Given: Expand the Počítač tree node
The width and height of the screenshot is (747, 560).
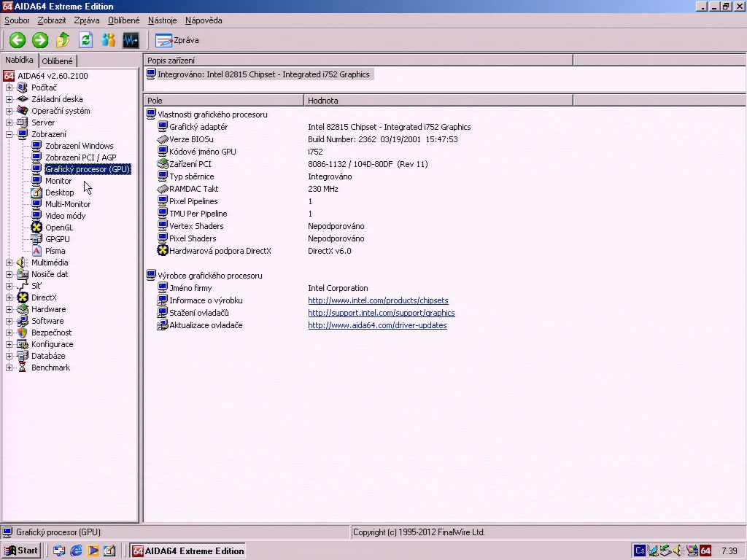Looking at the screenshot, I should pyautogui.click(x=9, y=87).
